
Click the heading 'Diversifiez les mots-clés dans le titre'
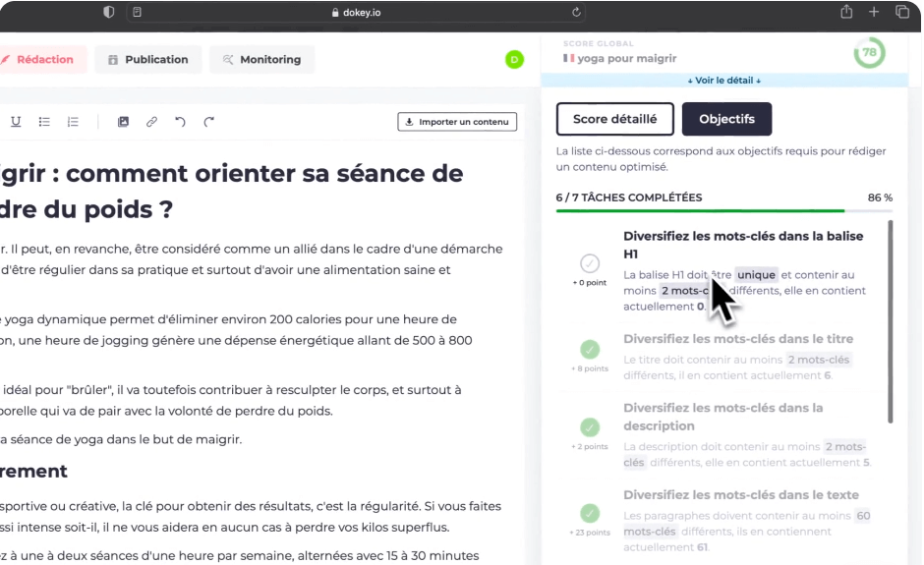click(738, 339)
